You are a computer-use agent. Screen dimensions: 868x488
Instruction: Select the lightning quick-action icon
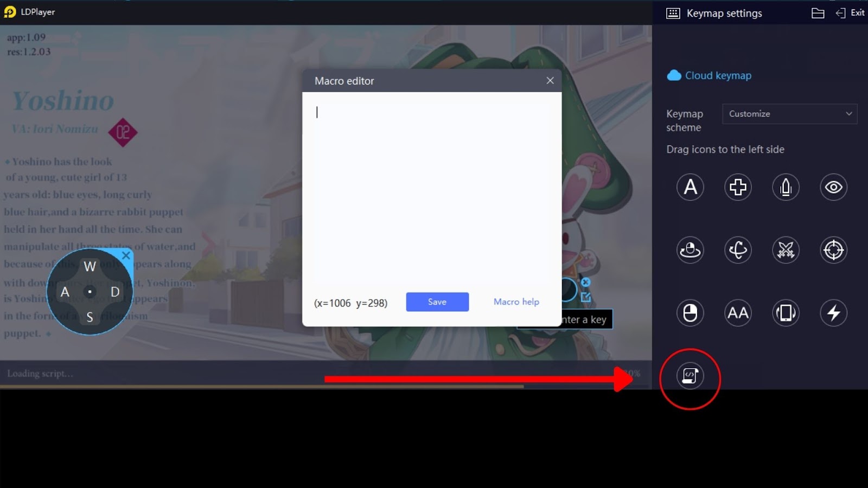pyautogui.click(x=833, y=313)
